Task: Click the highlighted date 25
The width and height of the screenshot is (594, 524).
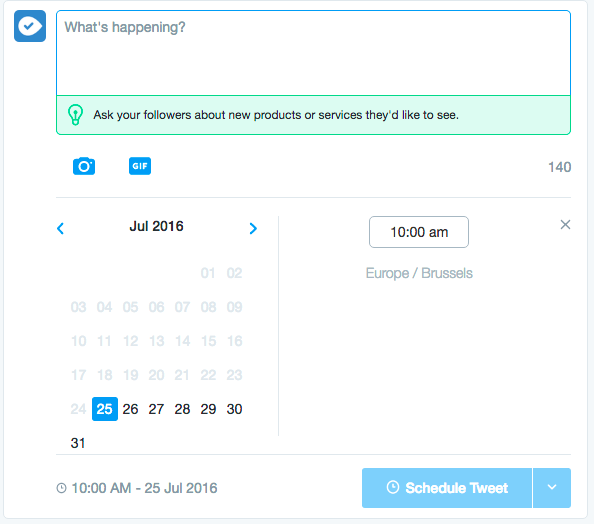Action: click(x=105, y=409)
